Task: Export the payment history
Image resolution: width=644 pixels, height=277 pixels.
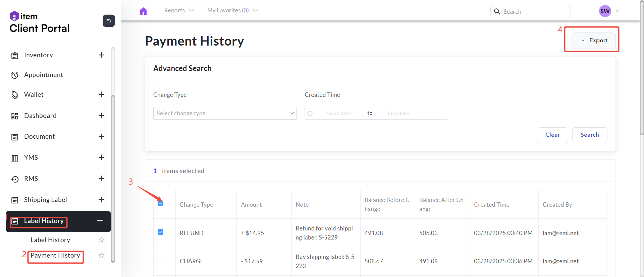Action: [x=594, y=41]
